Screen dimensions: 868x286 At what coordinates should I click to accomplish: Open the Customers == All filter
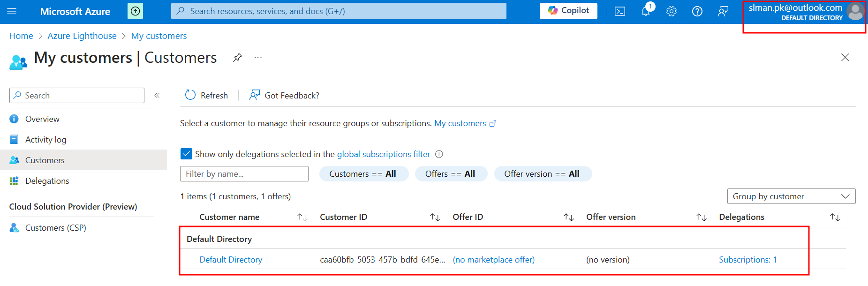coord(363,174)
